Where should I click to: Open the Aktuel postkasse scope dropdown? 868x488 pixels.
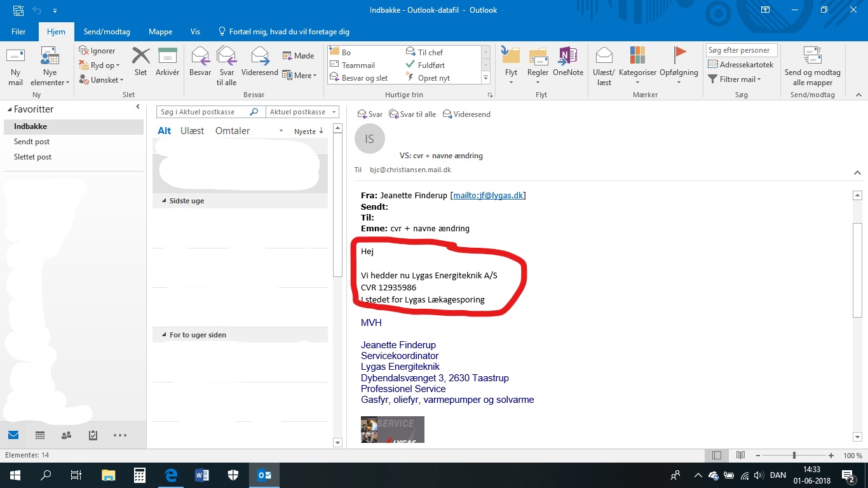[302, 112]
